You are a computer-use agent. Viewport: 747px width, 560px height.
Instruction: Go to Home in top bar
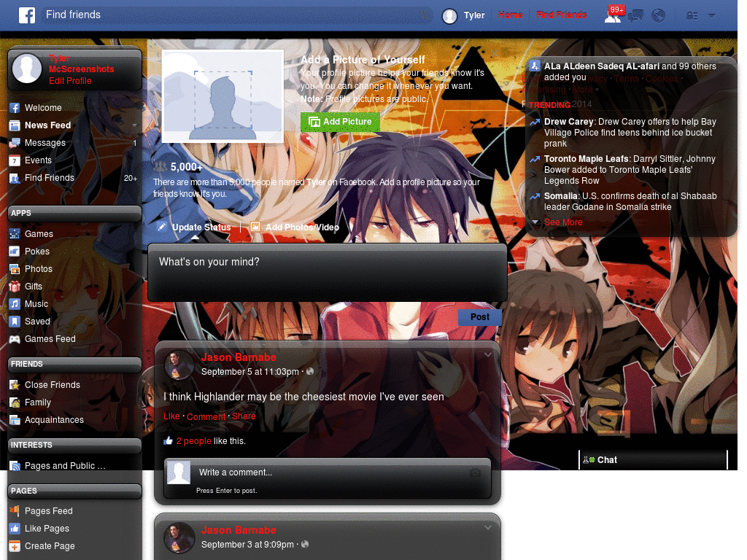(x=510, y=15)
